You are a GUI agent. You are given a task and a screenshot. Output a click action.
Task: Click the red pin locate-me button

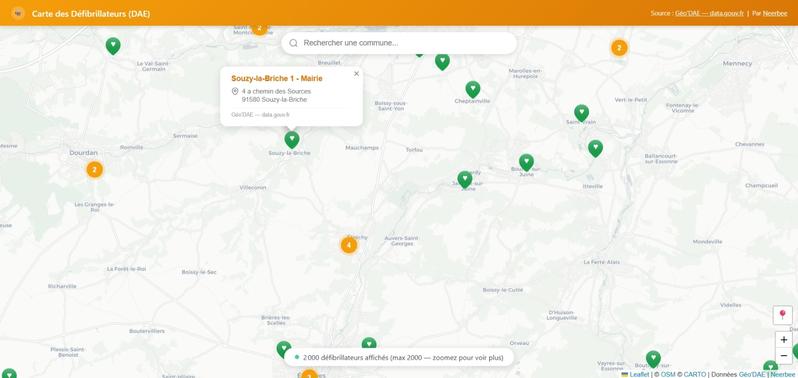(783, 315)
